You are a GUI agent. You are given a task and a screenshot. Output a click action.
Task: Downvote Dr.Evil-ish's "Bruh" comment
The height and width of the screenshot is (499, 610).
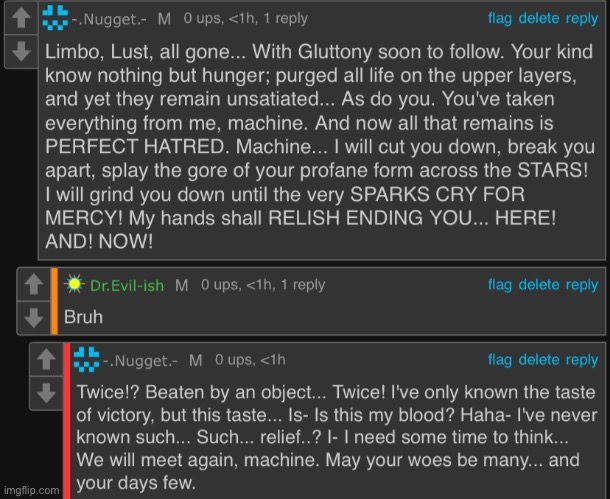32,315
